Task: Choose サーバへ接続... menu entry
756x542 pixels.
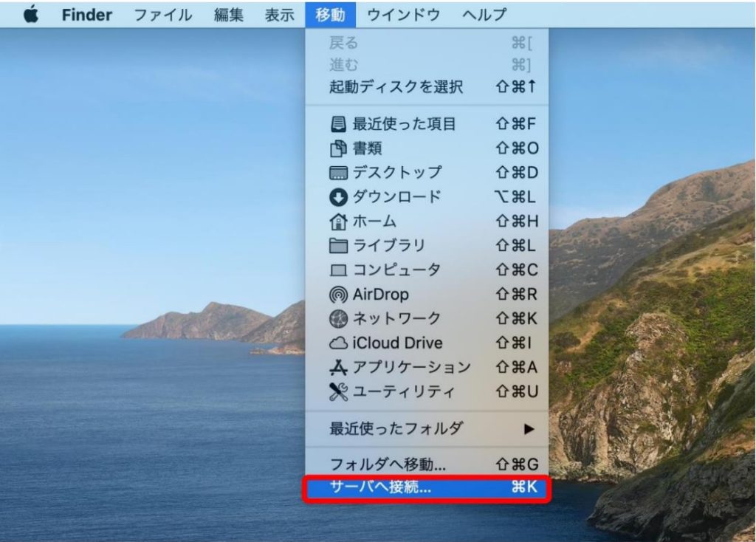Action: point(427,488)
